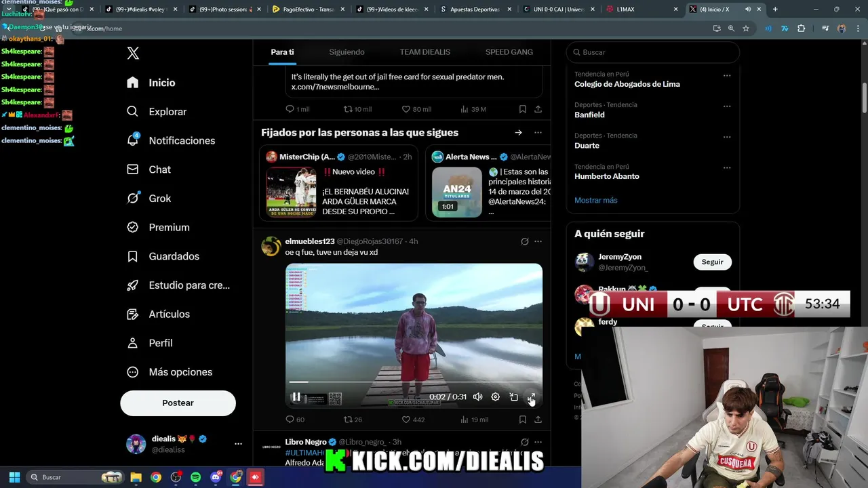
Task: Click the Postear button
Action: pos(178,403)
